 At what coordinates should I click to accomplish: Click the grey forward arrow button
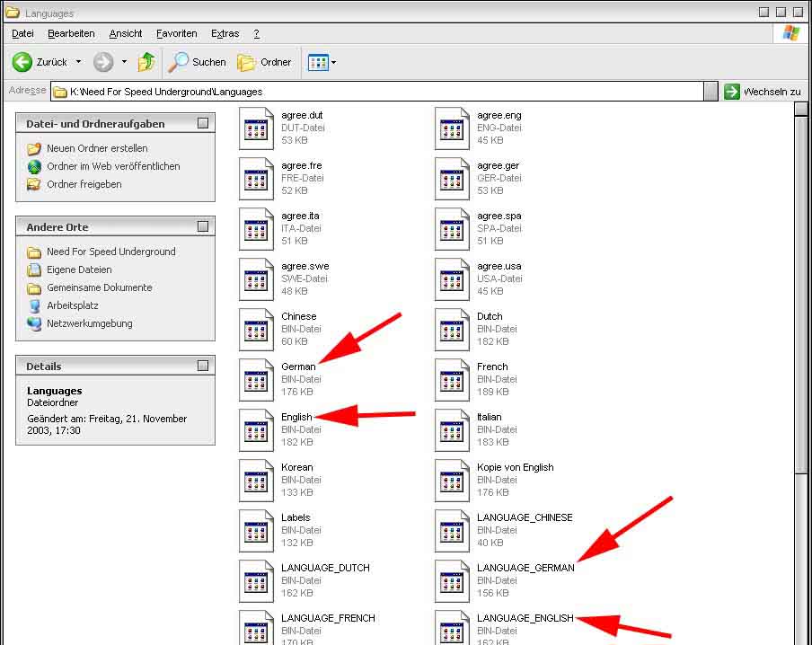click(x=103, y=62)
